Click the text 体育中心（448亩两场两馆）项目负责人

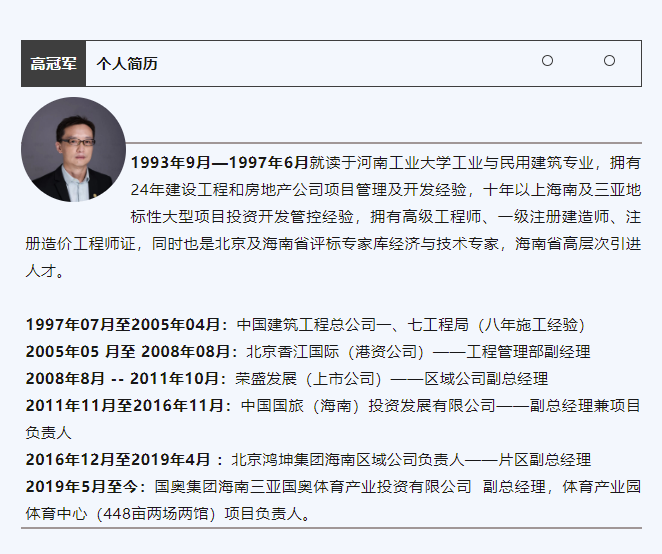(164, 514)
